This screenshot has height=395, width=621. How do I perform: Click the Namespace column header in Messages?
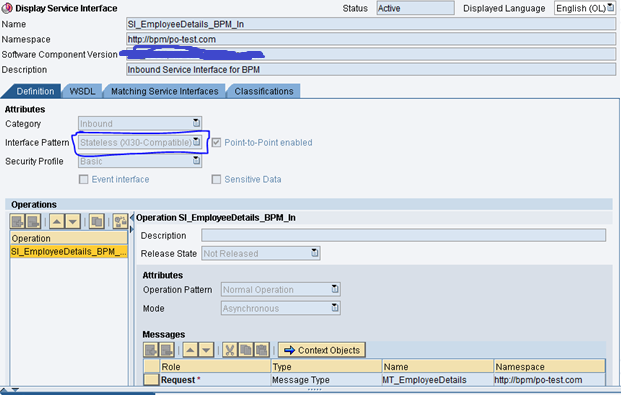pyautogui.click(x=550, y=366)
